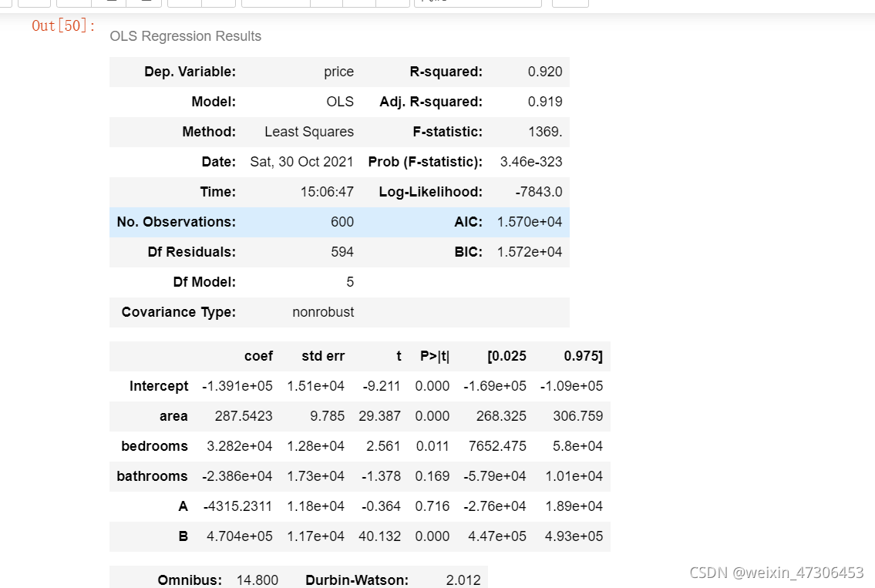Select the 'coef' column header
The height and width of the screenshot is (588, 875).
click(x=258, y=357)
